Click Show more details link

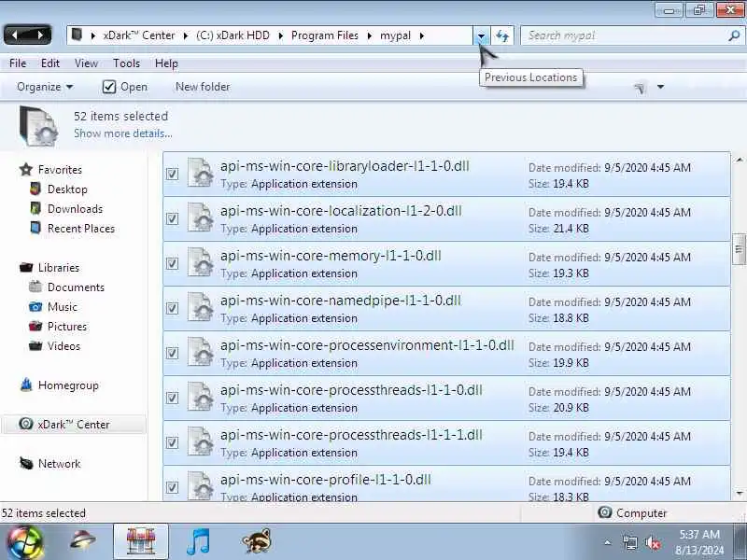coord(123,133)
